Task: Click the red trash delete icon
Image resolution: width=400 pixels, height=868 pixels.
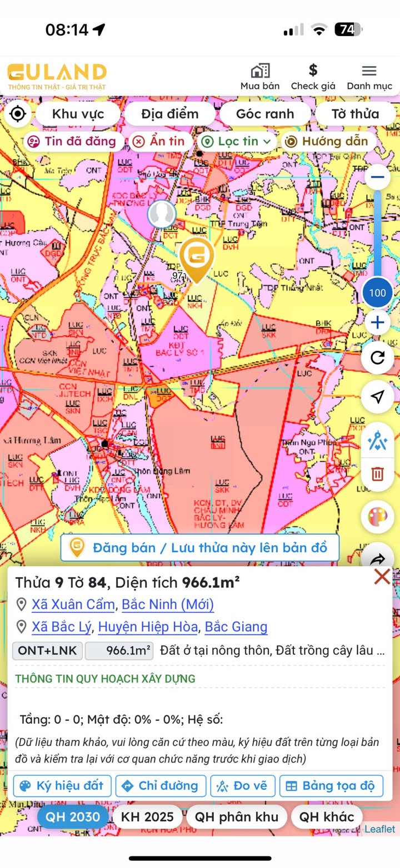Action: coord(377,474)
